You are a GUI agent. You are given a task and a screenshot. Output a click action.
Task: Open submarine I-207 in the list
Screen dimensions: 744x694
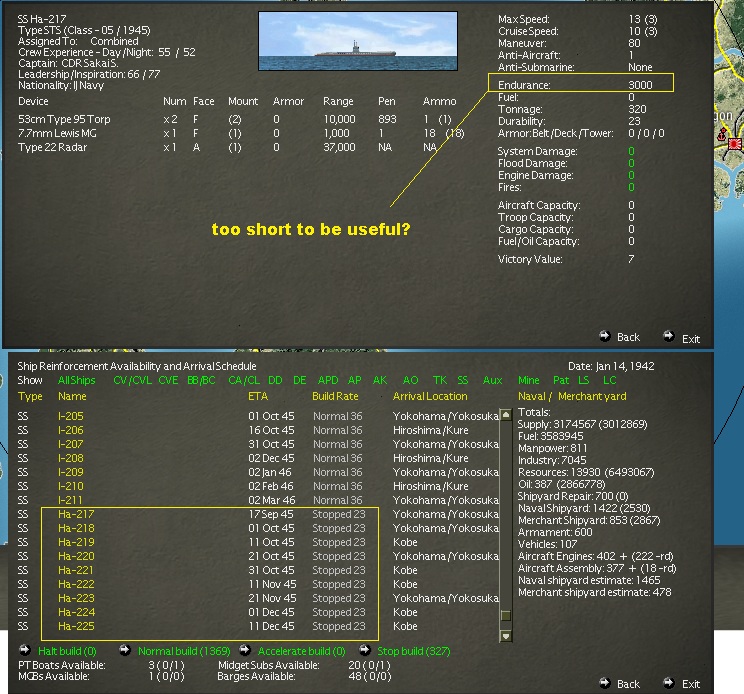point(71,444)
